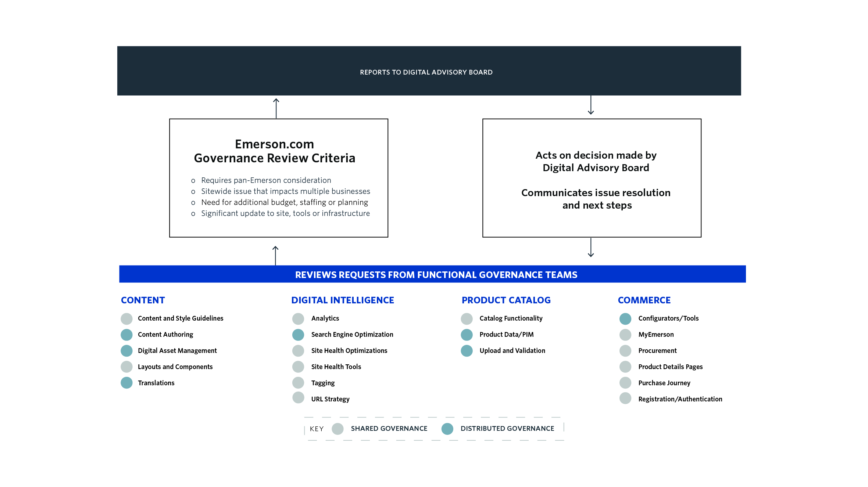Click the Communicates issue resolution text
This screenshot has width=868, height=487.
point(596,199)
